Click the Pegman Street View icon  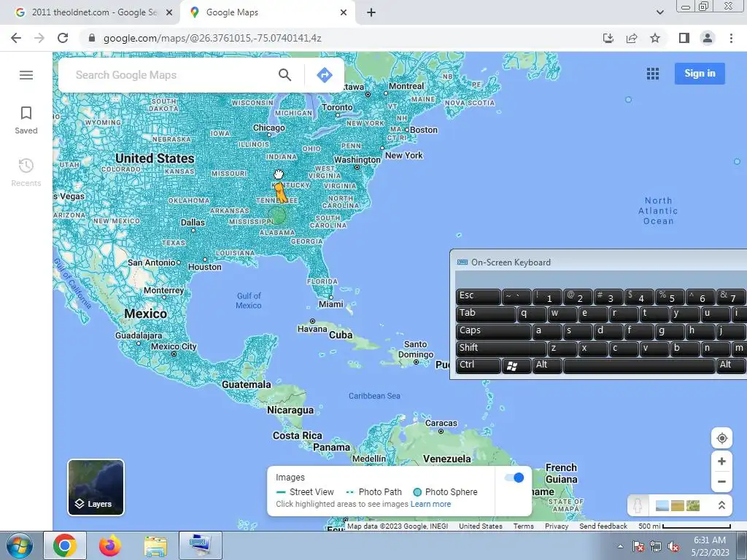[x=638, y=505]
